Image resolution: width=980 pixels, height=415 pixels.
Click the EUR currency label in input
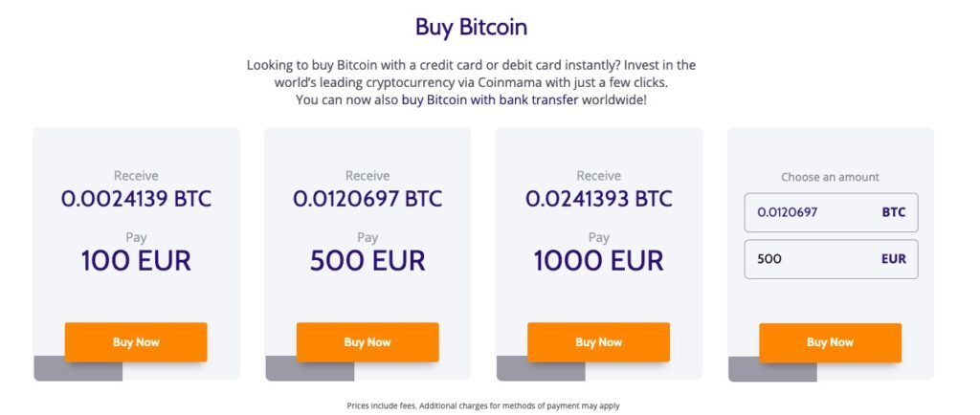[x=893, y=259]
